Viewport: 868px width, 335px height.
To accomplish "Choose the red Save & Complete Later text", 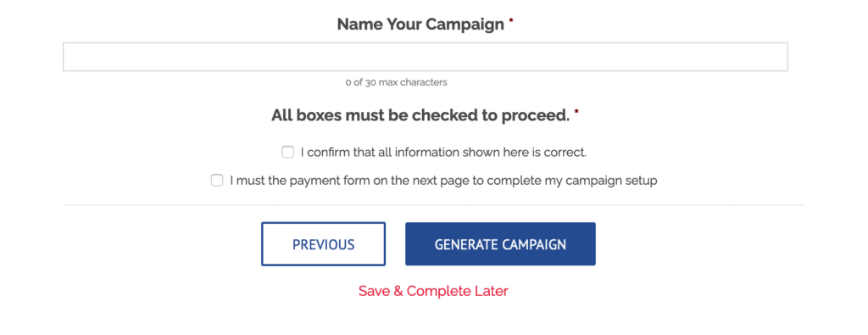I will pyautogui.click(x=433, y=291).
